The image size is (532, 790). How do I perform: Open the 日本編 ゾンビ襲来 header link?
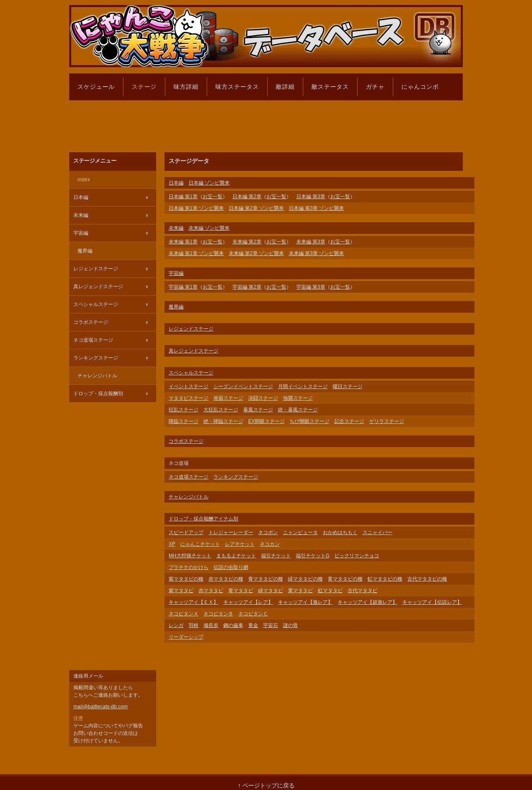tap(209, 183)
